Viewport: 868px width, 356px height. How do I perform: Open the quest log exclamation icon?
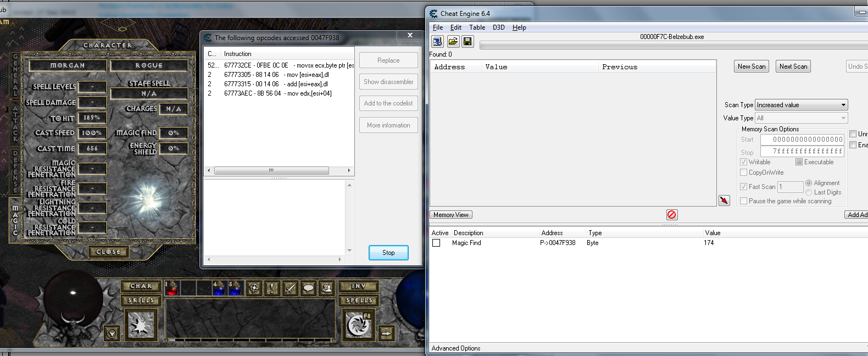pos(272,288)
